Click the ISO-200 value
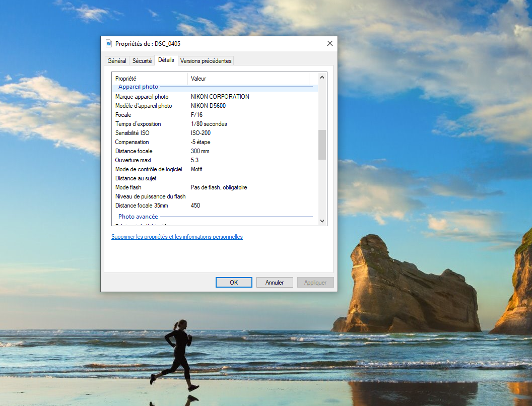Screen dimensions: 532x406 point(201,133)
